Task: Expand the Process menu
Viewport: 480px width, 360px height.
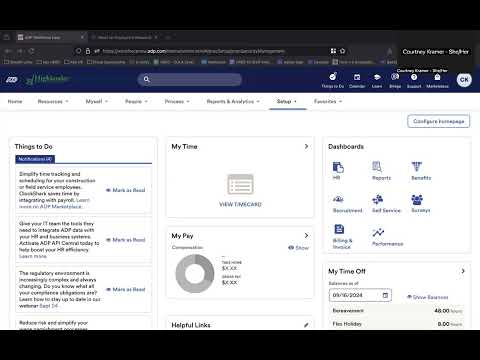Action: pyautogui.click(x=177, y=101)
